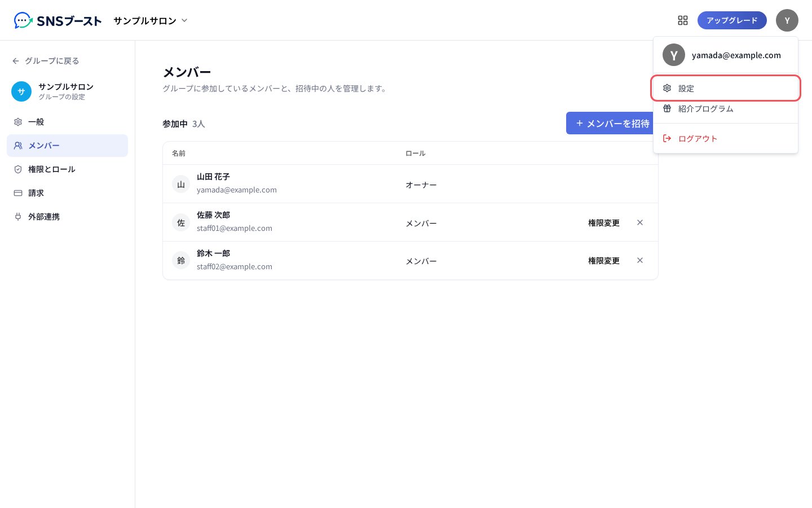Expand the サンプルサロン group switcher
Image resolution: width=812 pixels, height=508 pixels.
151,21
